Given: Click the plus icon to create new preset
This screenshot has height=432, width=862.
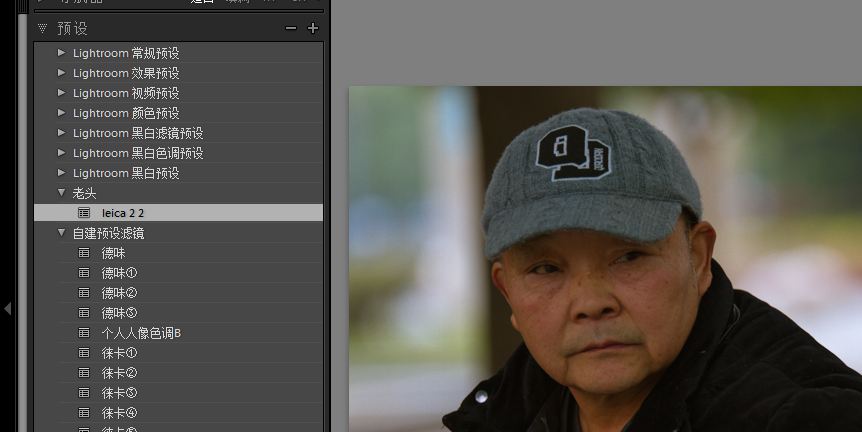Looking at the screenshot, I should (313, 29).
